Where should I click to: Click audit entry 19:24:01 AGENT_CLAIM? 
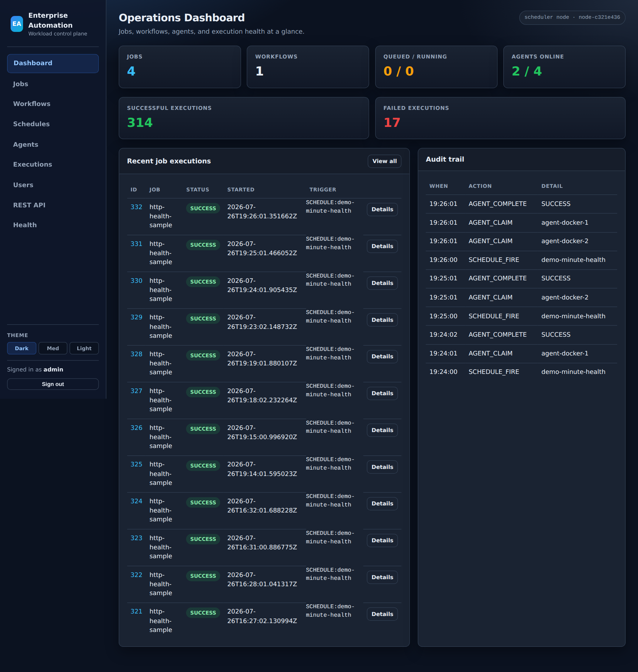pos(521,354)
